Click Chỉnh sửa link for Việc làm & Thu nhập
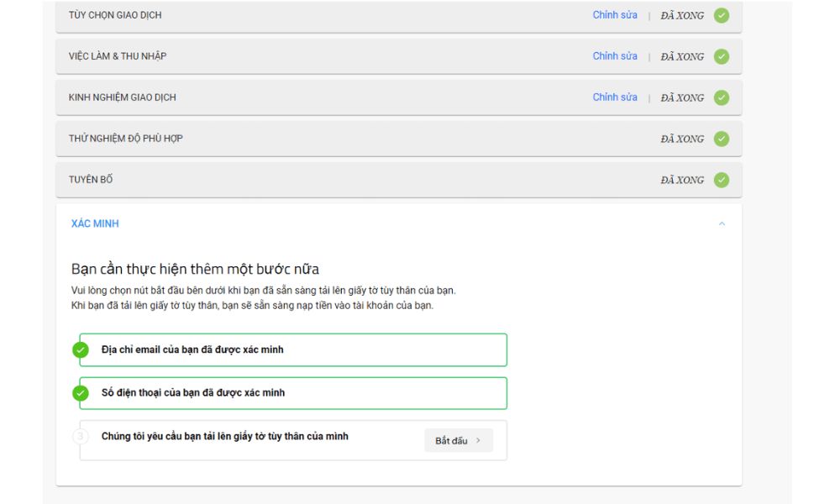 coord(615,56)
